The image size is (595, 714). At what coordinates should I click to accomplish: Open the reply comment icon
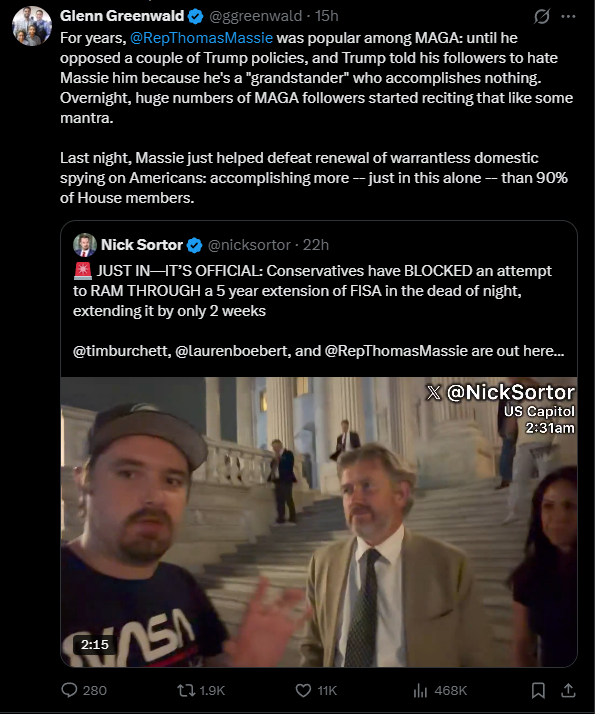(69, 690)
